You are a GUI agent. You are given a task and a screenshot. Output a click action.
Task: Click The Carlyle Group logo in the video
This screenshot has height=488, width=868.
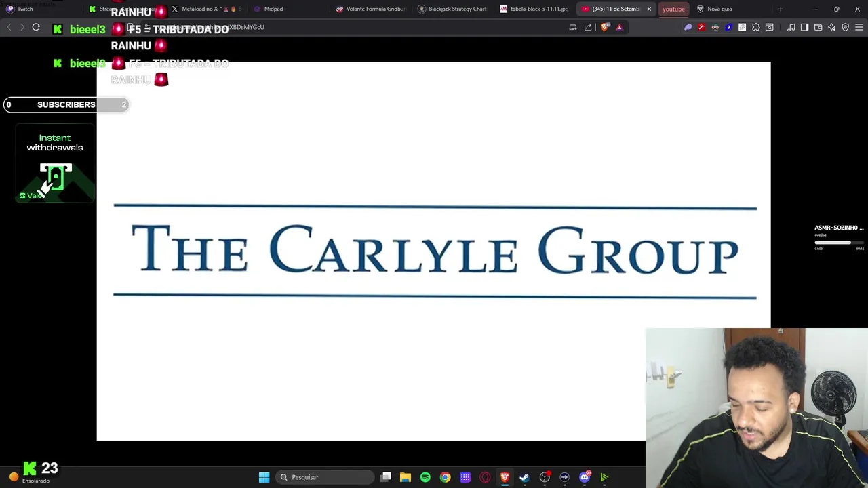435,251
